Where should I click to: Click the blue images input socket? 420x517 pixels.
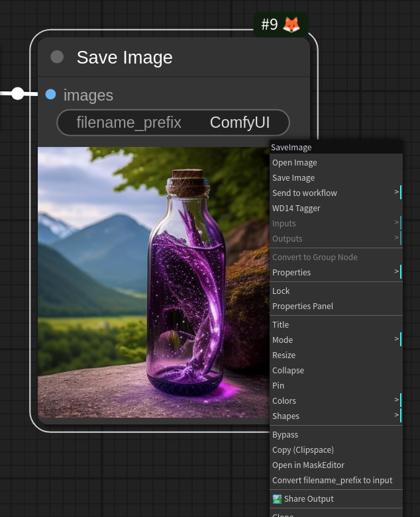50,94
